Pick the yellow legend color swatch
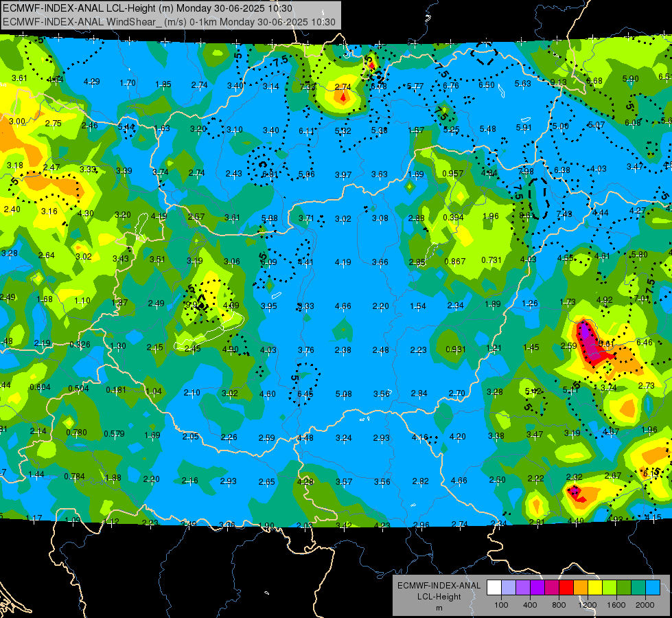 [x=595, y=588]
